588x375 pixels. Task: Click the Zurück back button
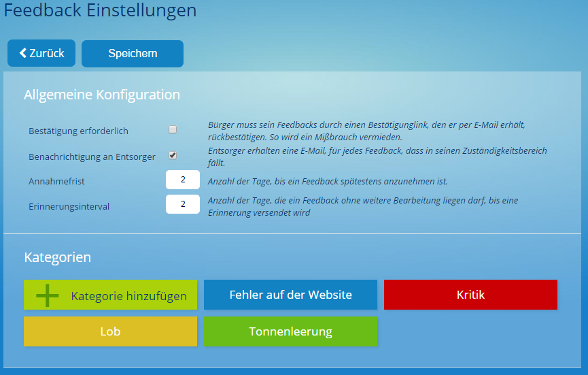(41, 53)
